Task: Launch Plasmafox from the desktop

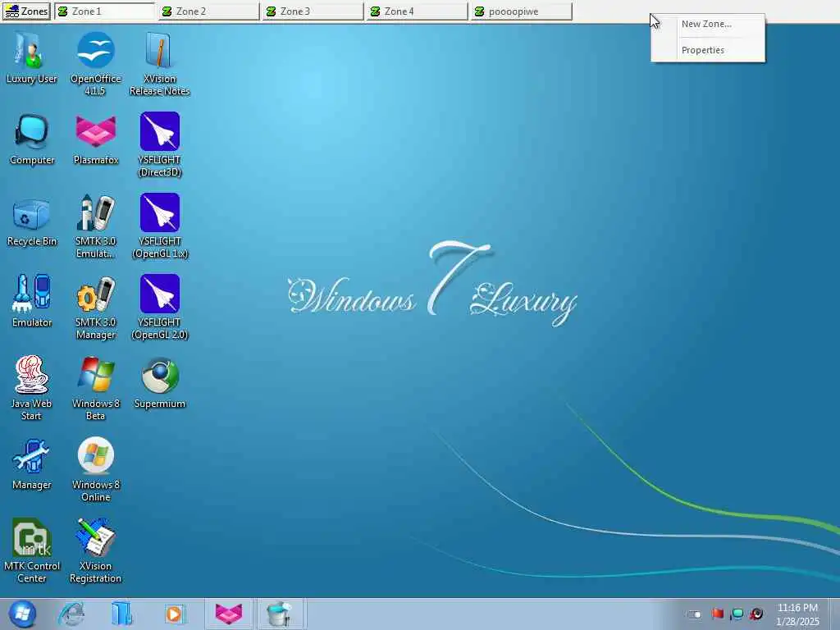Action: (x=96, y=139)
